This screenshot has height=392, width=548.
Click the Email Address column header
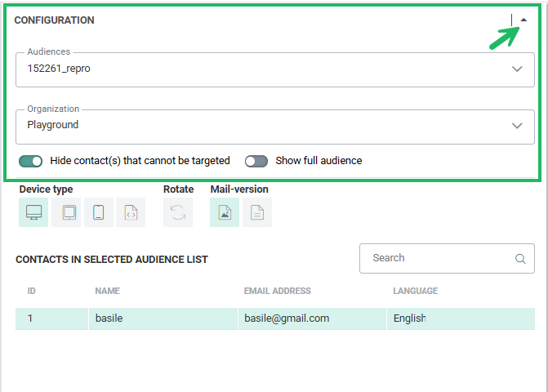(277, 291)
